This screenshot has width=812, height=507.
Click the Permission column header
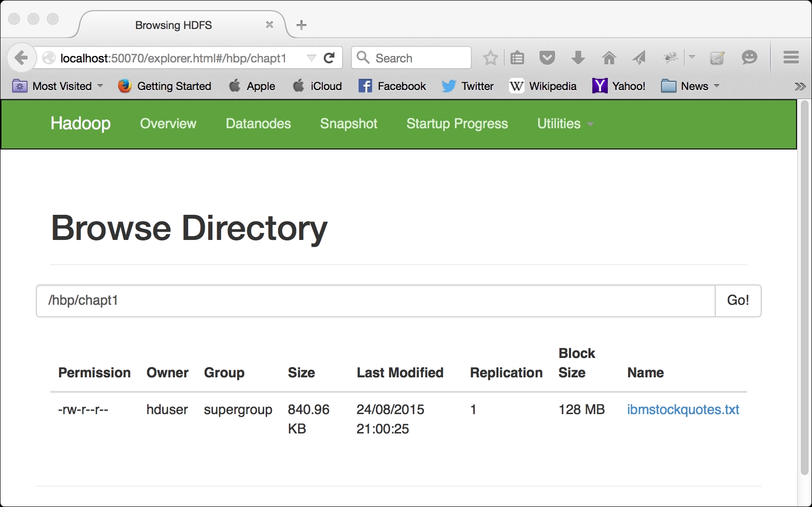(94, 373)
